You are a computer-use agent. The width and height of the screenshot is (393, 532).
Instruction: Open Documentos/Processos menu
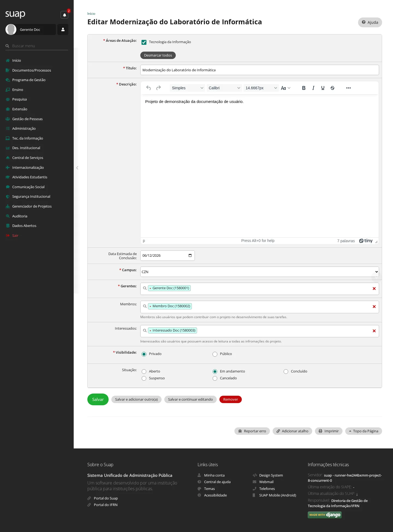coord(32,70)
